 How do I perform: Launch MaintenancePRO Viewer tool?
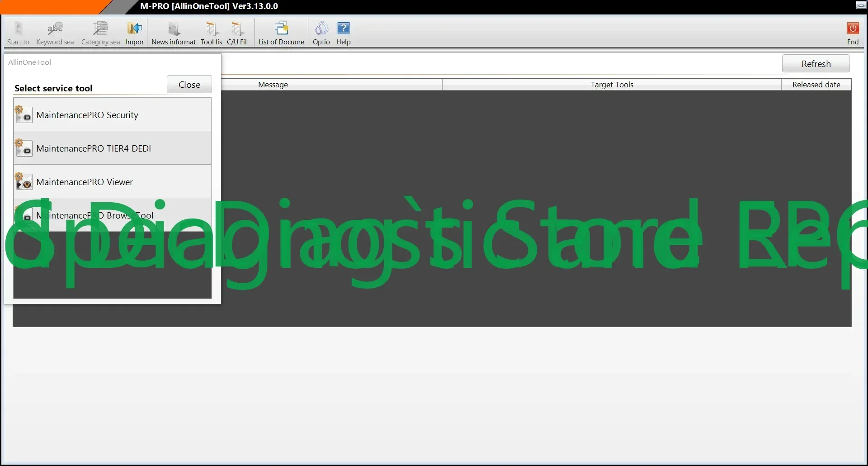click(113, 182)
